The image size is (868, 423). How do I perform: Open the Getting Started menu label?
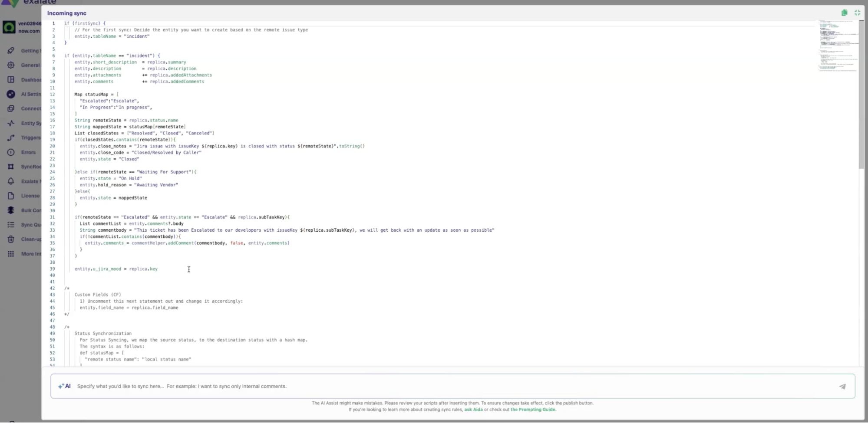[31, 51]
